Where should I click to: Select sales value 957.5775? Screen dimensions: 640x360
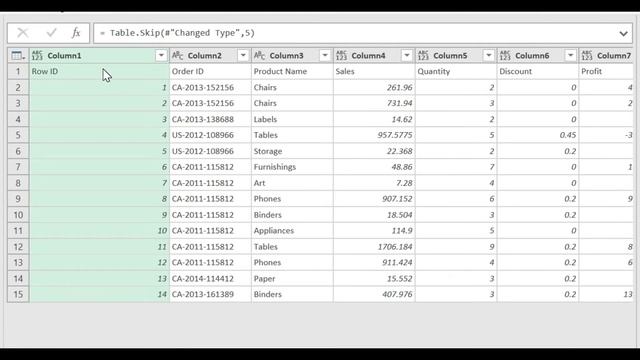click(x=374, y=135)
